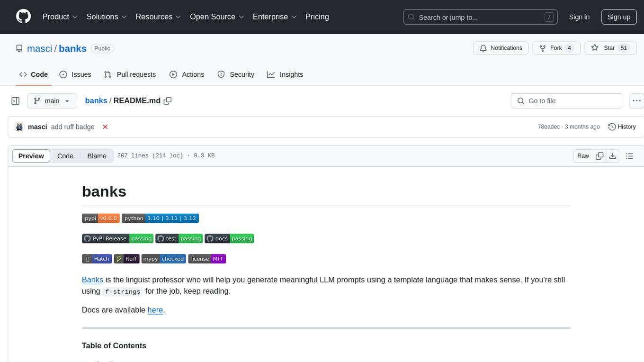Click the 3 months ago timestamp
Viewport: 644px width, 362px height.
[x=583, y=127]
